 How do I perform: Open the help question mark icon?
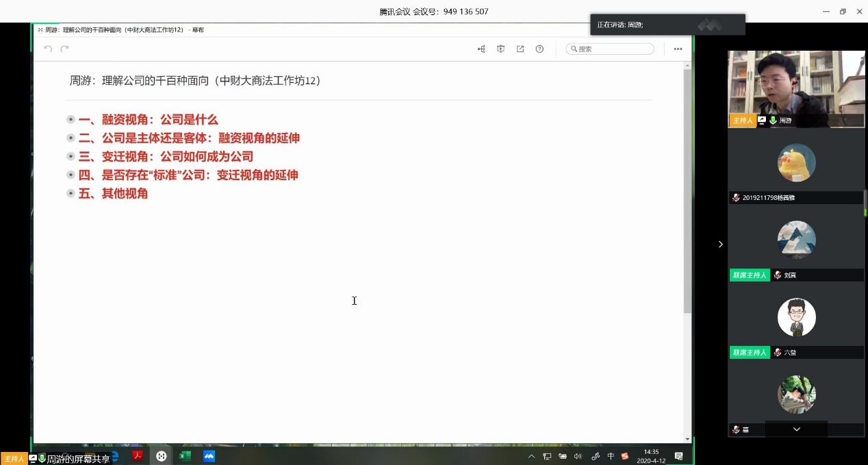539,49
